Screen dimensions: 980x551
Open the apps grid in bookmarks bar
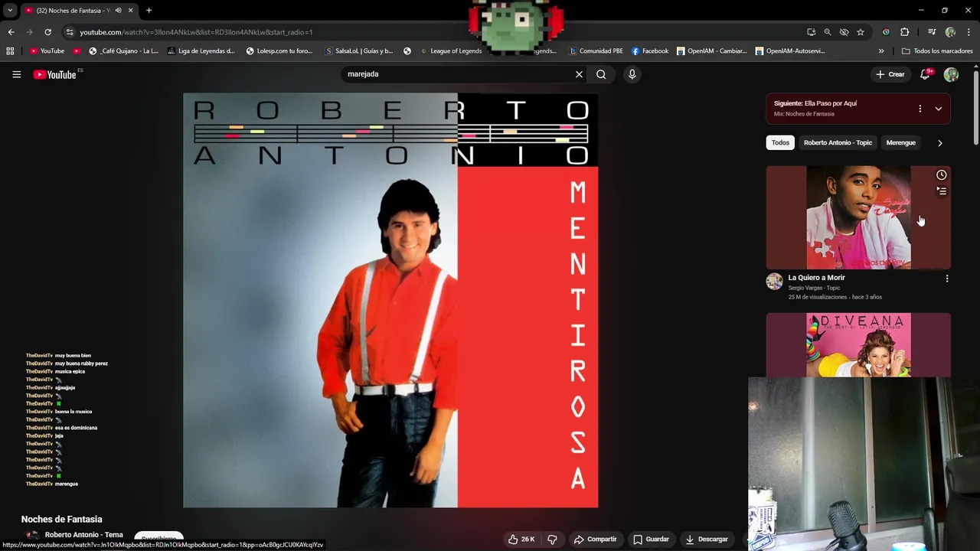coord(10,51)
